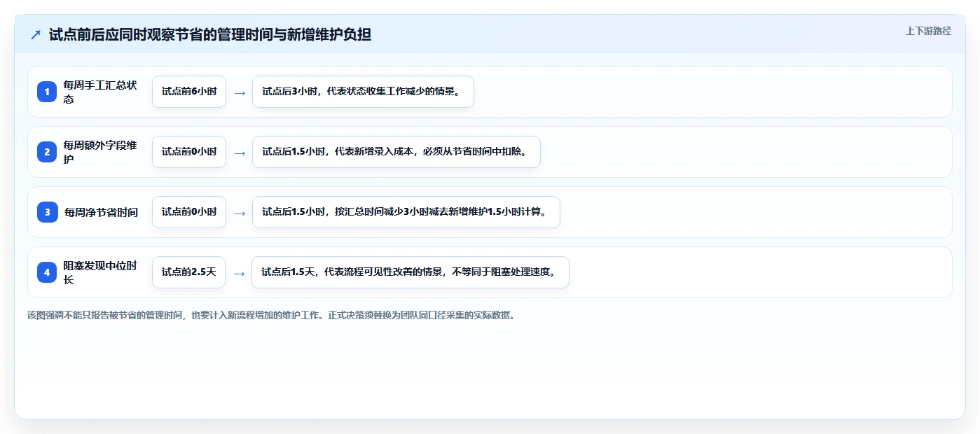This screenshot has height=434, width=980.
Task: Click the arrow in the 每周手工汇总状态 row
Action: pyautogui.click(x=240, y=92)
